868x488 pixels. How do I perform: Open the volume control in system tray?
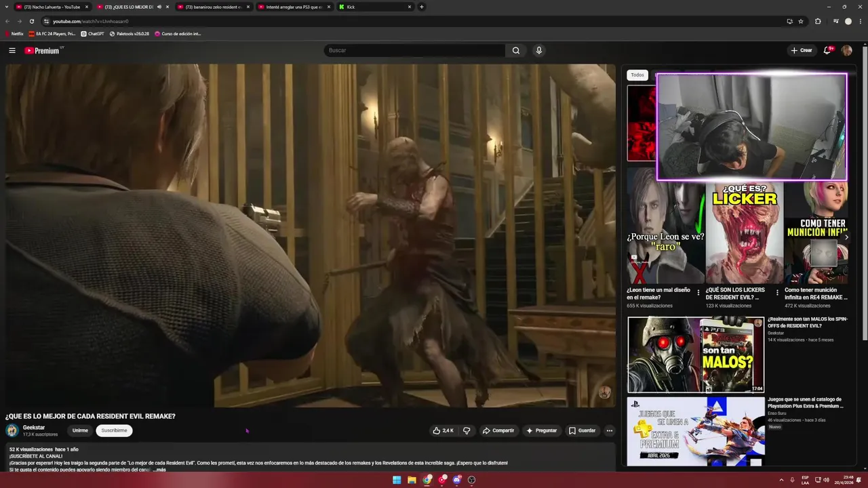[826, 480]
